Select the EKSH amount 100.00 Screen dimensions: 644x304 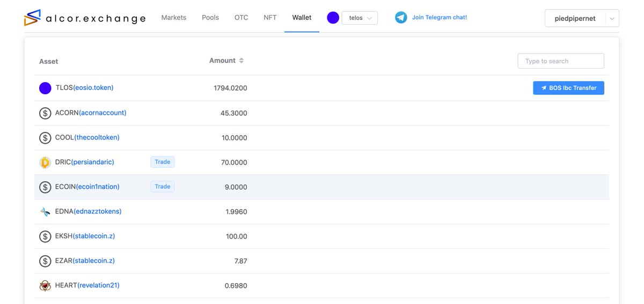coord(236,236)
